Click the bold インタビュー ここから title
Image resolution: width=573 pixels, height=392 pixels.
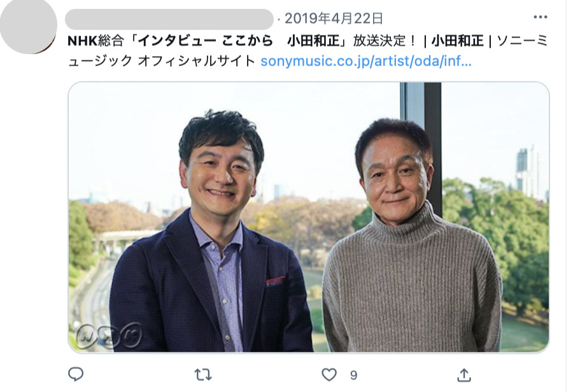(x=206, y=41)
